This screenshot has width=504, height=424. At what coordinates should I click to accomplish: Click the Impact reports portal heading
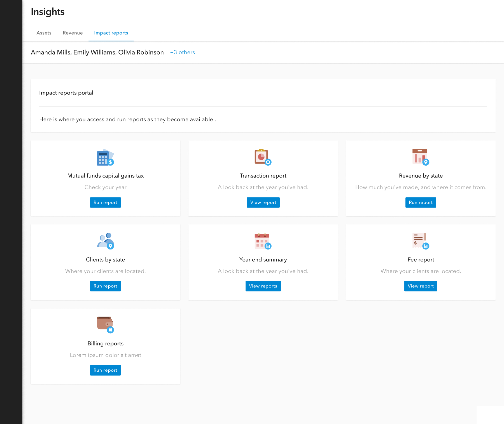(x=66, y=93)
